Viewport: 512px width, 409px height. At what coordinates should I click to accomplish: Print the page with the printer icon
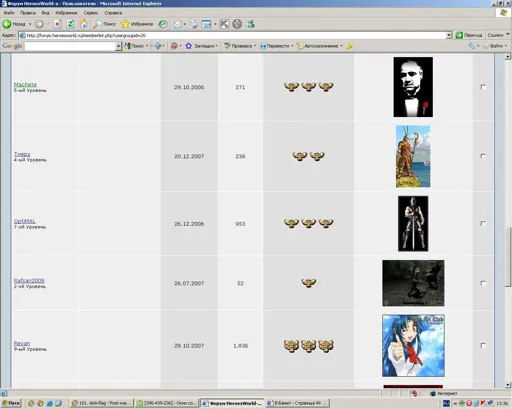click(194, 24)
